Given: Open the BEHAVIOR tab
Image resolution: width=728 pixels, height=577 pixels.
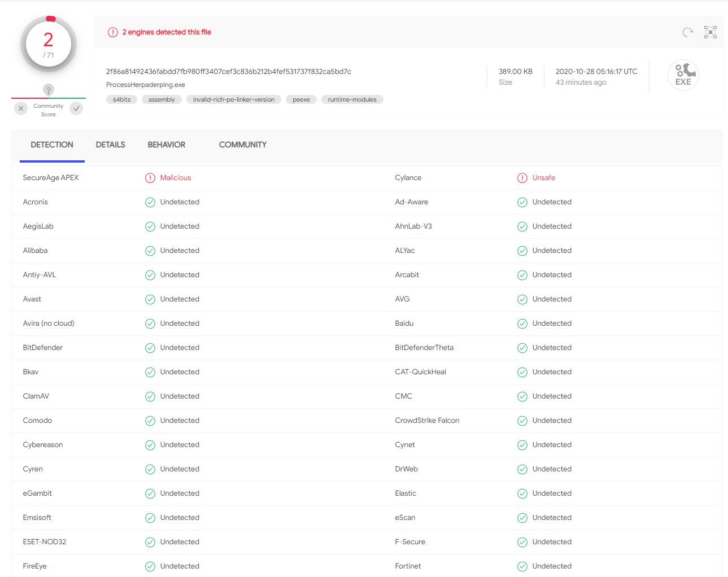Looking at the screenshot, I should click(167, 145).
